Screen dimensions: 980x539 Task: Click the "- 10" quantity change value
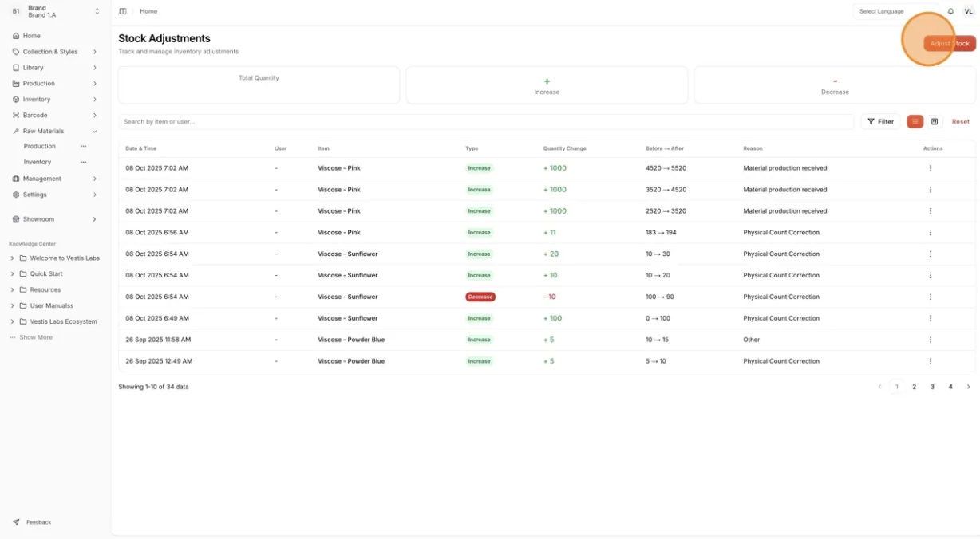[550, 297]
